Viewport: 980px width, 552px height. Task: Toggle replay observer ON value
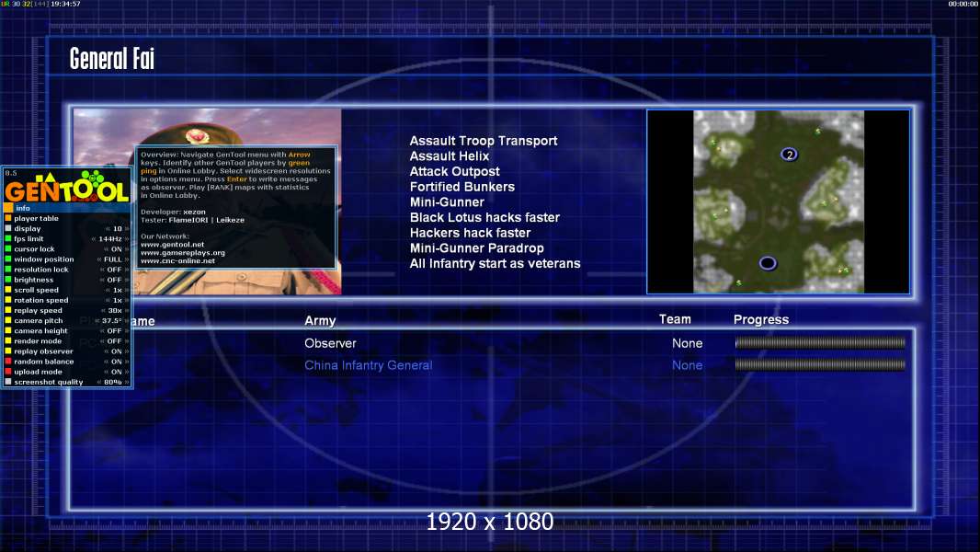[x=116, y=351]
